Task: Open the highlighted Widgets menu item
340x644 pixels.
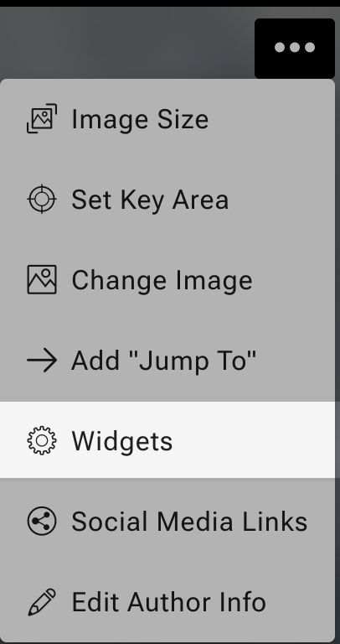Action: (167, 439)
